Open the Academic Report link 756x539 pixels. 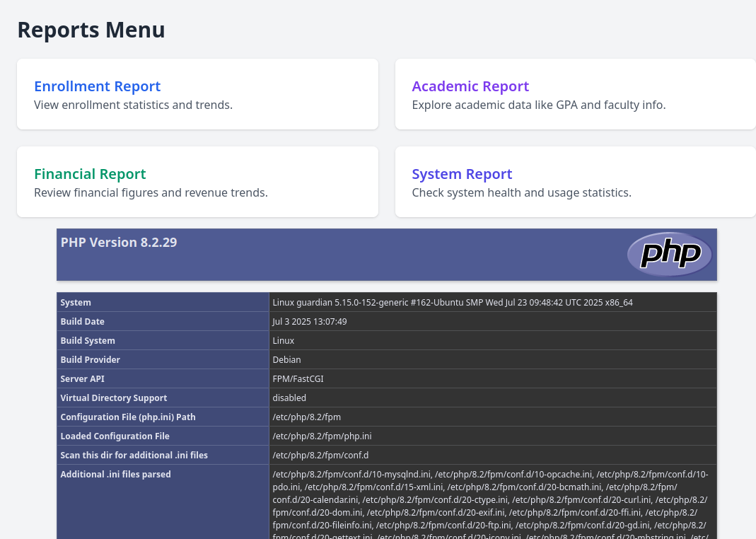click(x=470, y=86)
